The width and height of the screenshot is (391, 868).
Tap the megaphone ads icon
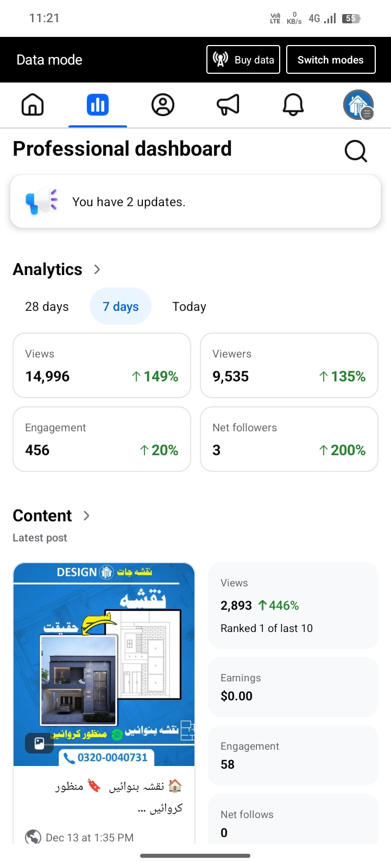pos(228,105)
